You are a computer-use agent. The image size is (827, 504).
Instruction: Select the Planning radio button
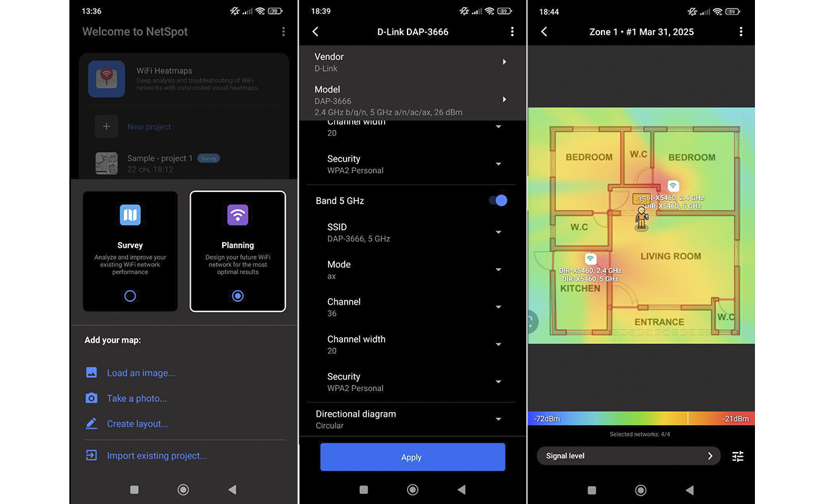pos(237,296)
